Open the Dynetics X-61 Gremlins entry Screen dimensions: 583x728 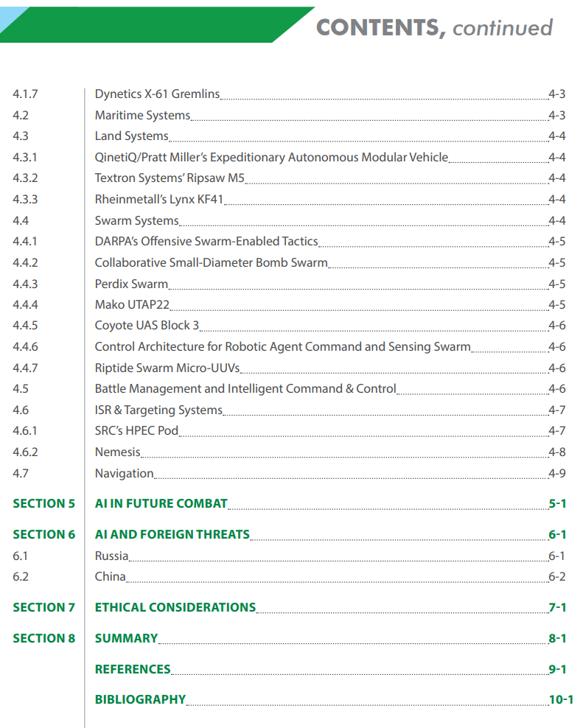[157, 94]
